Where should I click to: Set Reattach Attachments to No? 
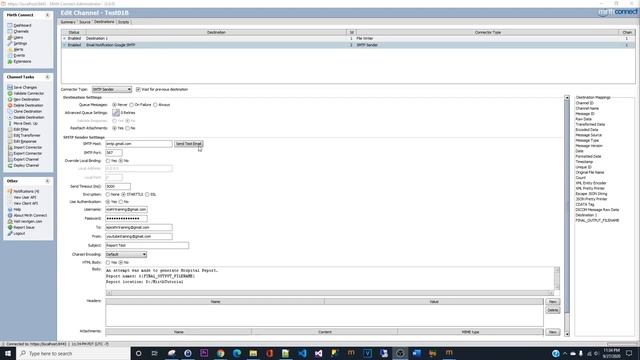point(128,128)
